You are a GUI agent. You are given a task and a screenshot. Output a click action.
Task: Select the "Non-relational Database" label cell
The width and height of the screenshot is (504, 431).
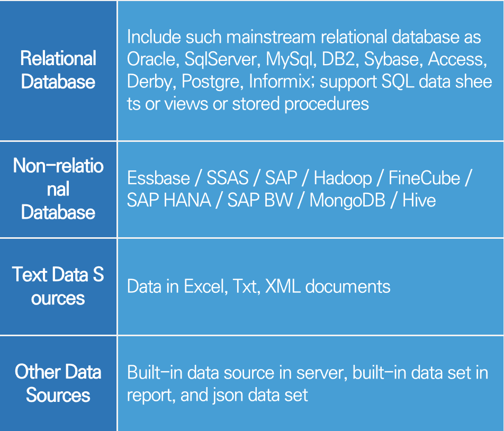[x=58, y=189]
